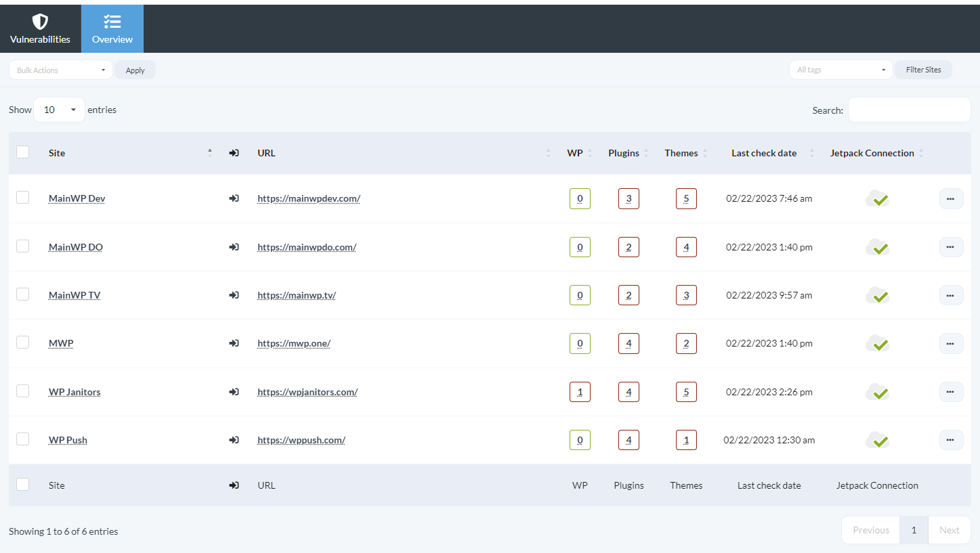Click the jump-to-site icon for WP Janitors

coord(234,391)
